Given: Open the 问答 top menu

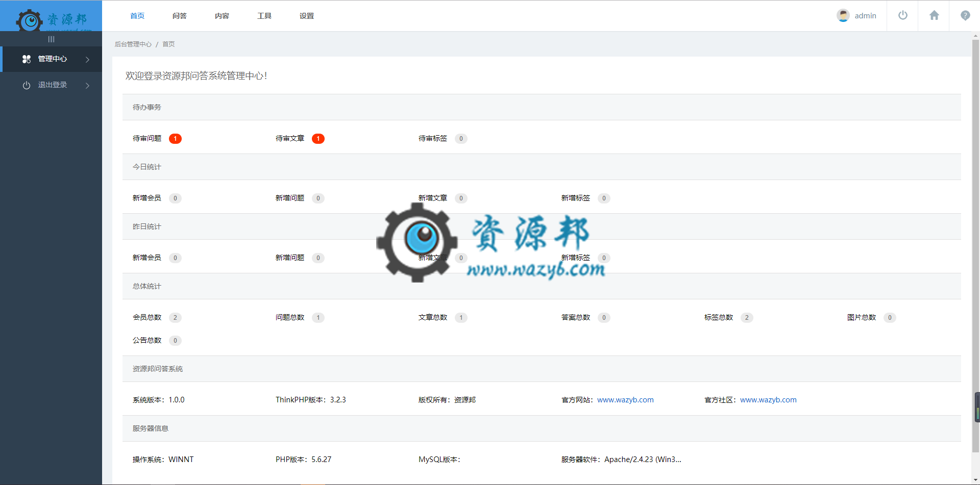Looking at the screenshot, I should point(179,16).
